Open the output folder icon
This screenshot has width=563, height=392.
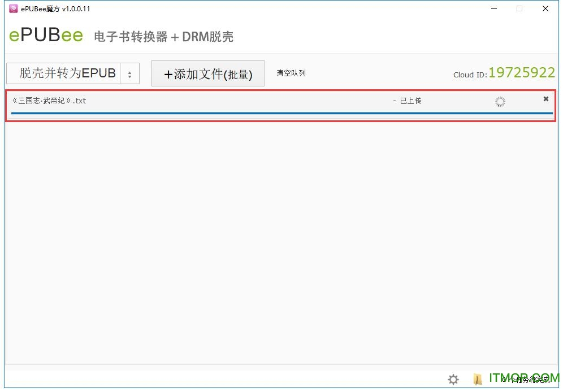pos(478,380)
